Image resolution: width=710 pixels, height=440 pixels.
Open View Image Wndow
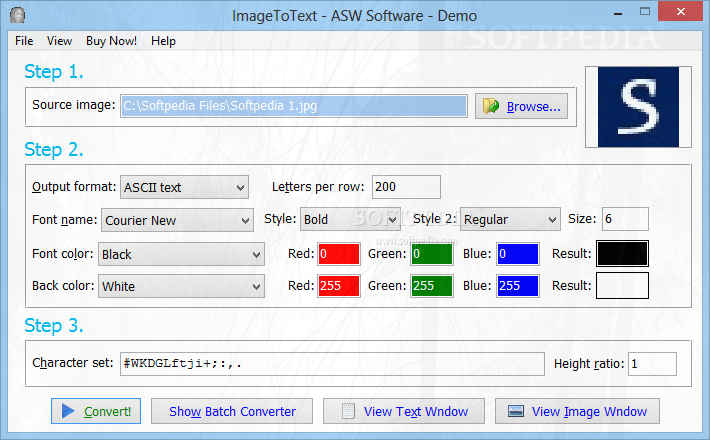[577, 411]
